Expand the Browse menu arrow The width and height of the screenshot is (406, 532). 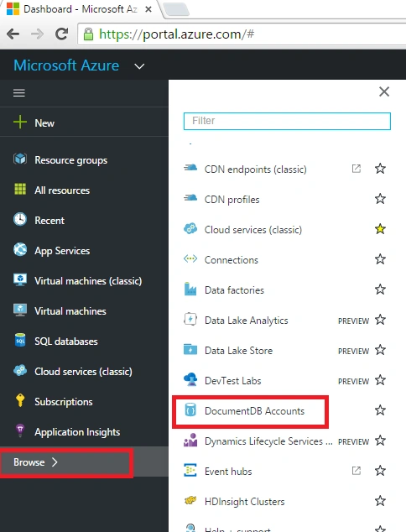[55, 462]
